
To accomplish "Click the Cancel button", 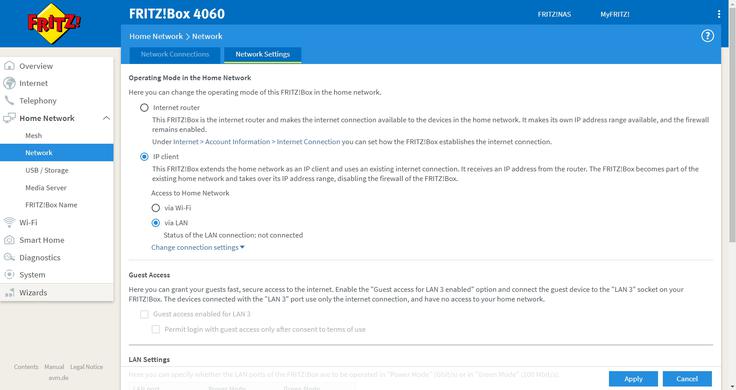I will tap(687, 379).
